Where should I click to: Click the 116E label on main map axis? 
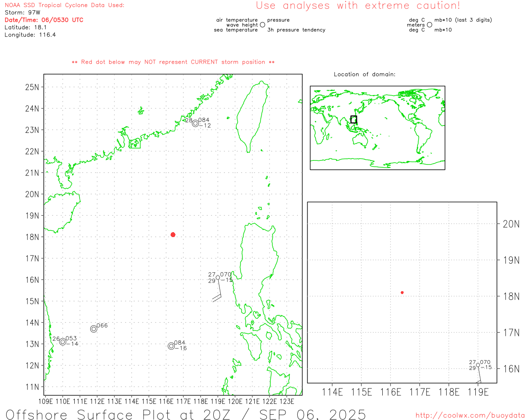pos(166,401)
